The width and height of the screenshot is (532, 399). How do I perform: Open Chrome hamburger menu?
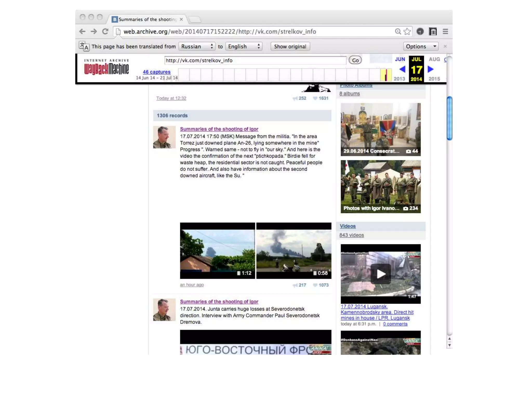pos(445,31)
